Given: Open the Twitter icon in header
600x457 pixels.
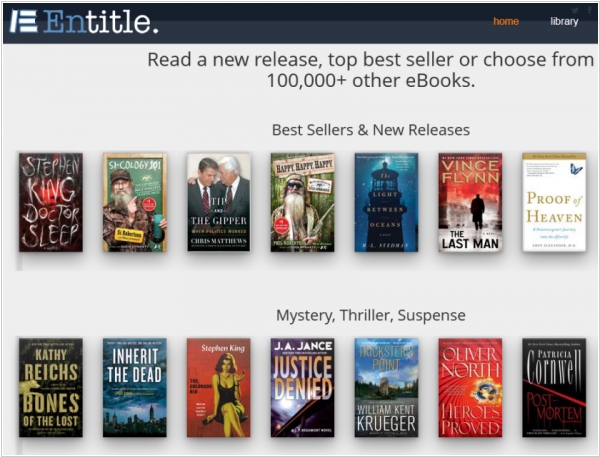Looking at the screenshot, I should pos(575,10).
